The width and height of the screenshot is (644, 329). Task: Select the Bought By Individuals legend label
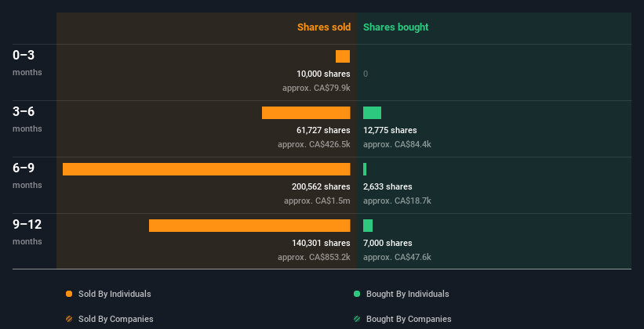click(407, 294)
